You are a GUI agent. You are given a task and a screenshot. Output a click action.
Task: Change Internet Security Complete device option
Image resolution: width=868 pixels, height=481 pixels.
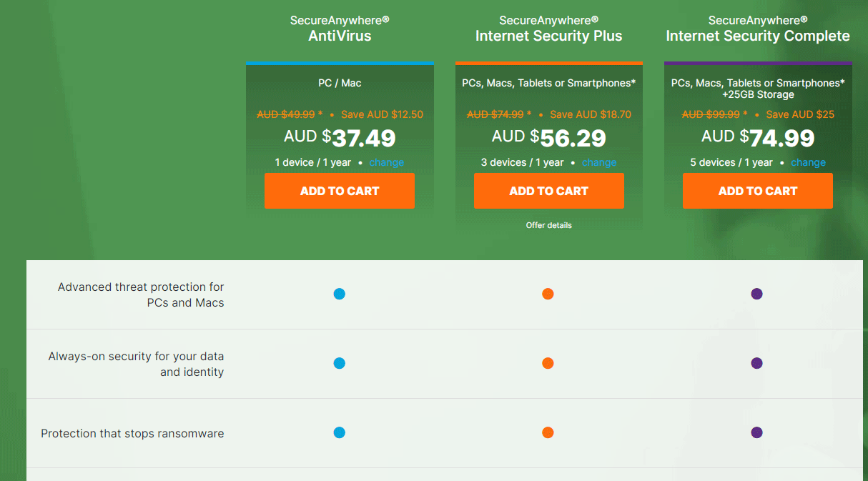pos(809,162)
